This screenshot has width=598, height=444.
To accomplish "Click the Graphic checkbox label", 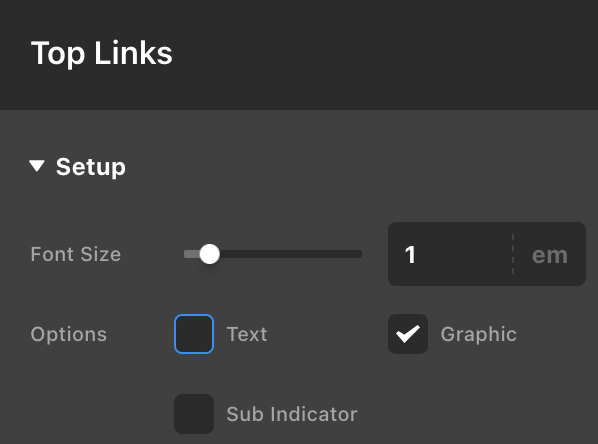I will (479, 334).
